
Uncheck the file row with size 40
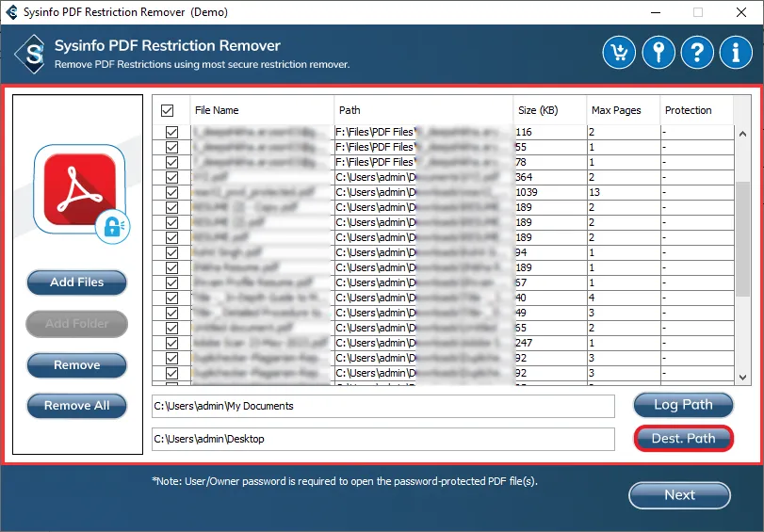click(171, 298)
